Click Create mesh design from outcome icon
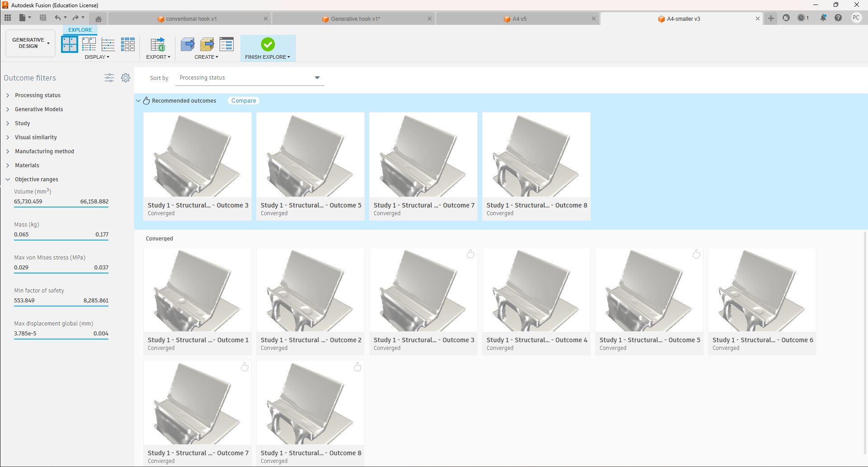 click(207, 44)
